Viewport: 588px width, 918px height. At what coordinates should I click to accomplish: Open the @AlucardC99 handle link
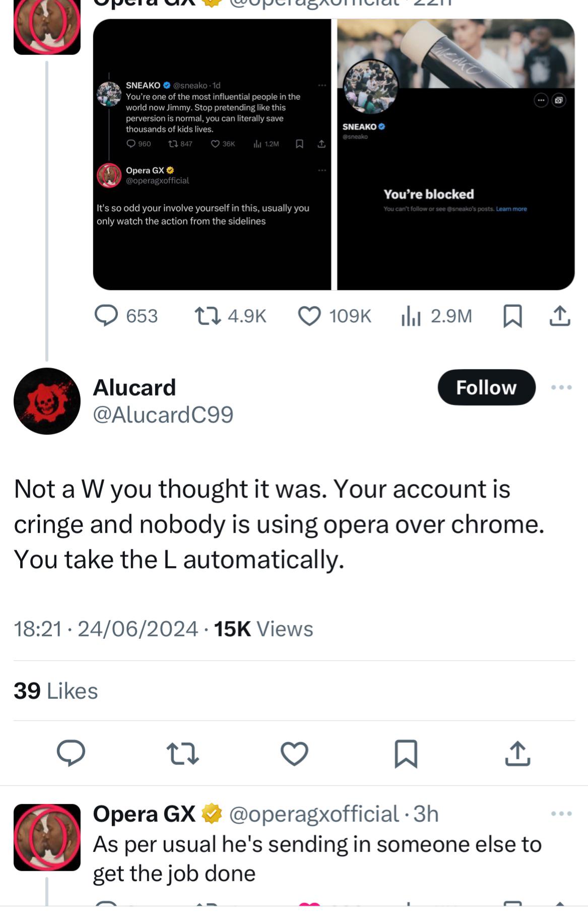click(x=163, y=415)
